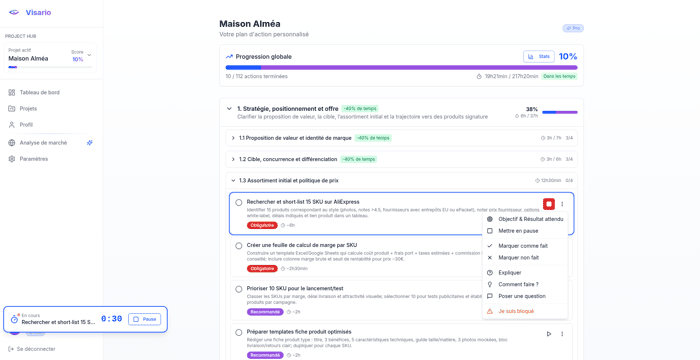The image size is (700, 360).
Task: Open three-dot menu on Préparer templates task
Action: coord(562,334)
